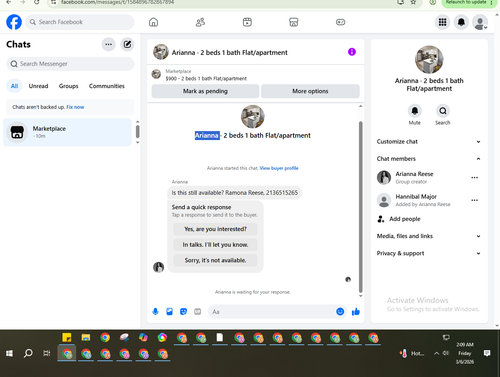The height and width of the screenshot is (377, 500).
Task: Open Windows notification center icon
Action: (x=487, y=353)
